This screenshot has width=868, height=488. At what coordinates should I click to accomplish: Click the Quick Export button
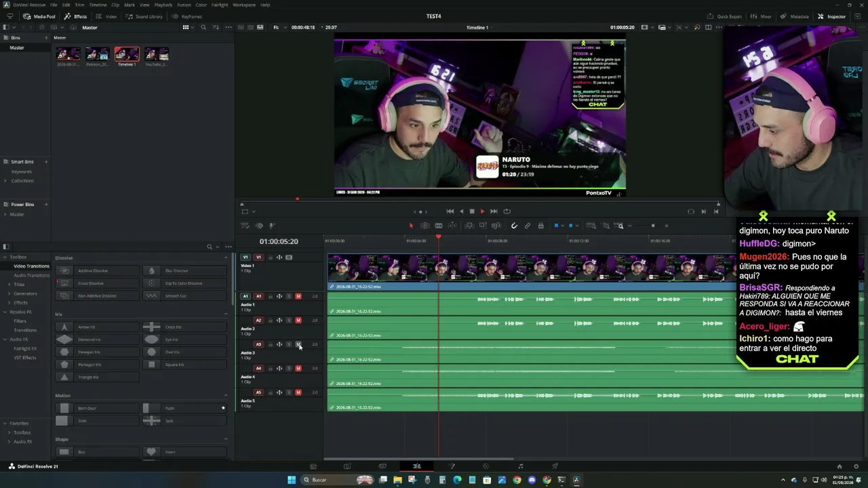(724, 16)
